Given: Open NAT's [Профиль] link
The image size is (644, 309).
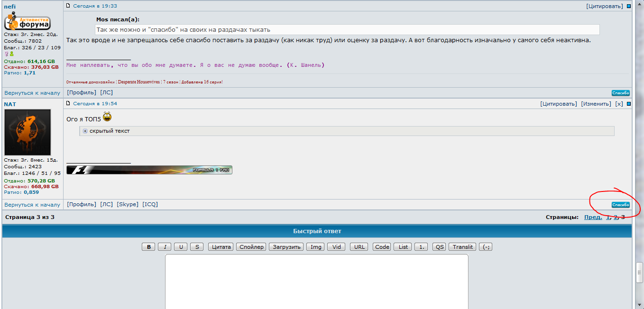Looking at the screenshot, I should click(x=82, y=204).
